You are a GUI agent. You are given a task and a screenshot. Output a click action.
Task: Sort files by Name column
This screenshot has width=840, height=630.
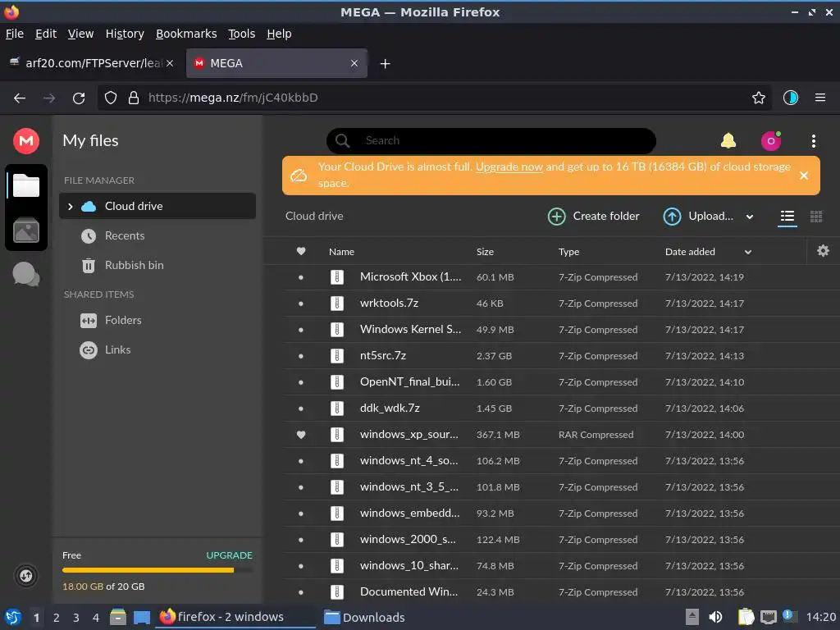341,252
